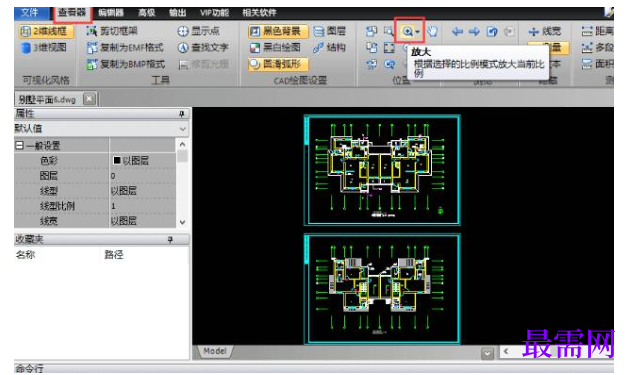Screen dimensions: 634x375
Task: Go to next view with right arrow
Action: (474, 31)
